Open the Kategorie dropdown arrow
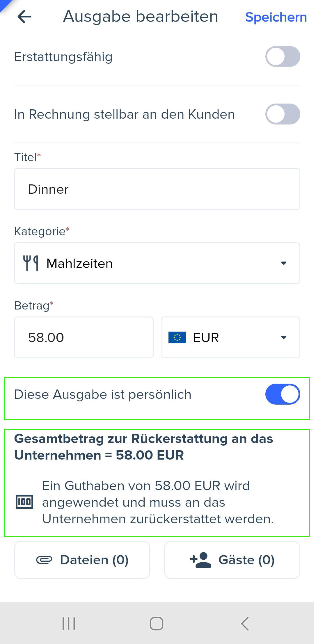Viewport: 316px width, 644px height. [x=284, y=263]
